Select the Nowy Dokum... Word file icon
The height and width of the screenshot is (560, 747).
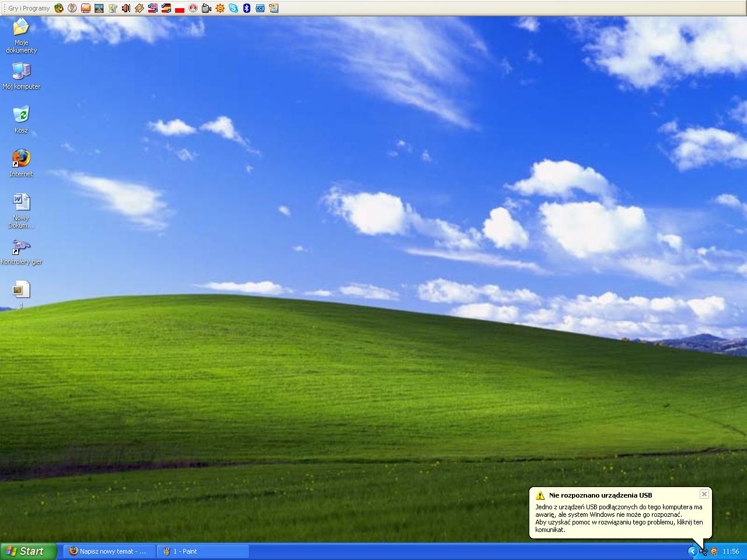(x=21, y=211)
